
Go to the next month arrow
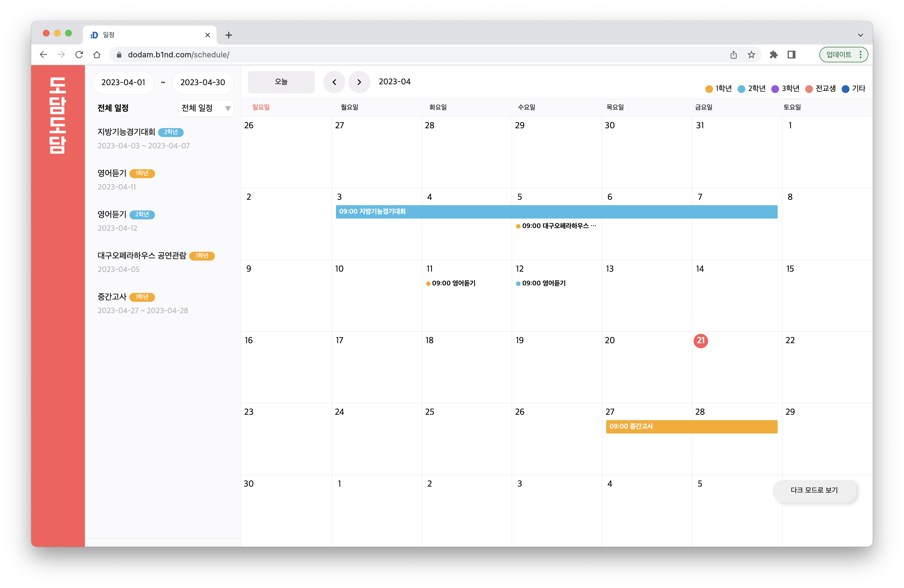(359, 82)
